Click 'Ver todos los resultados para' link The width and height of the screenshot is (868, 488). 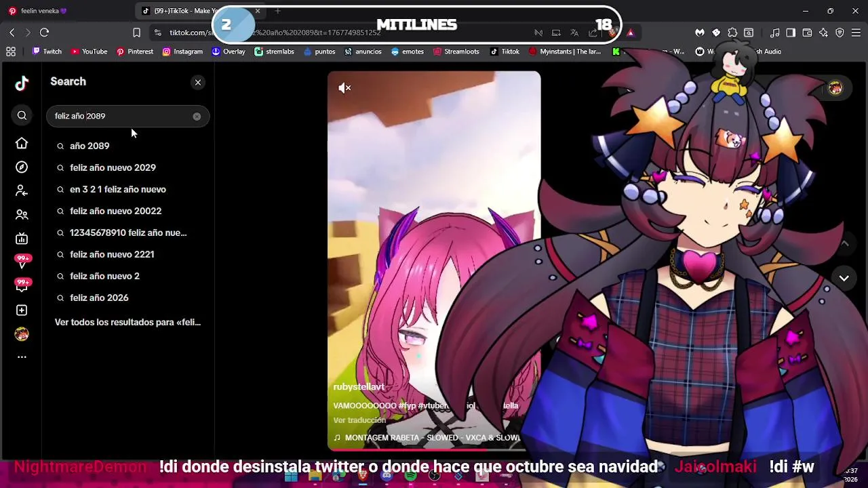(x=127, y=322)
